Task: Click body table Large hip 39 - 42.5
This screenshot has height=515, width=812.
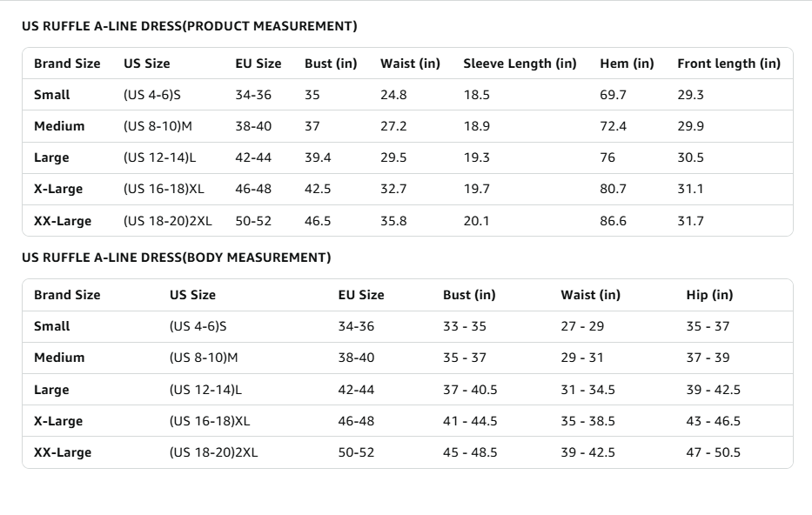Action: (x=713, y=390)
